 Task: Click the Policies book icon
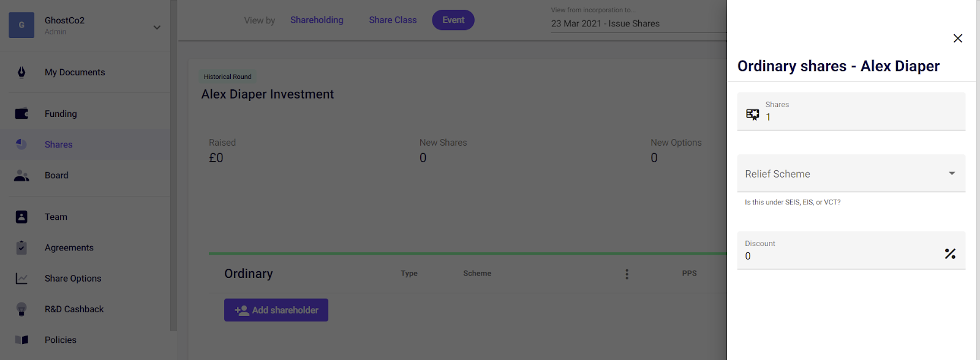(x=21, y=340)
